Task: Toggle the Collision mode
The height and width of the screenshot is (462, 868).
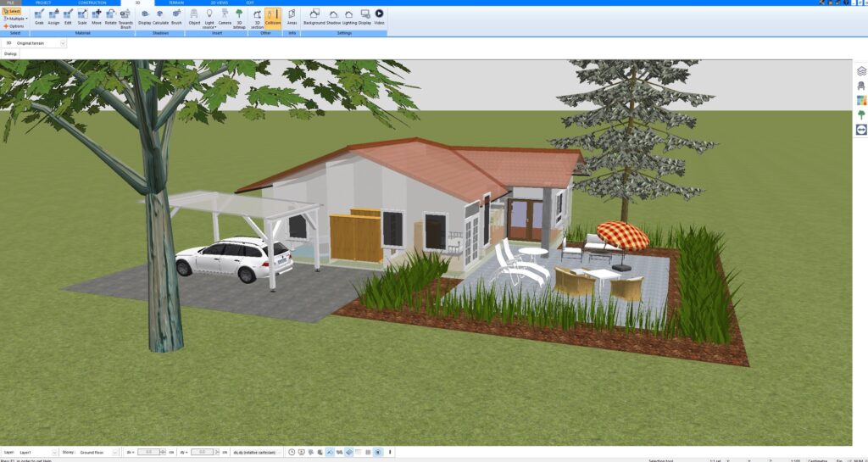Action: coord(273,17)
